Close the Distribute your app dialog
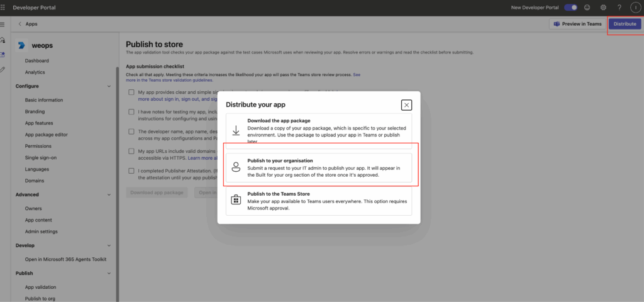644x302 pixels. coord(407,105)
